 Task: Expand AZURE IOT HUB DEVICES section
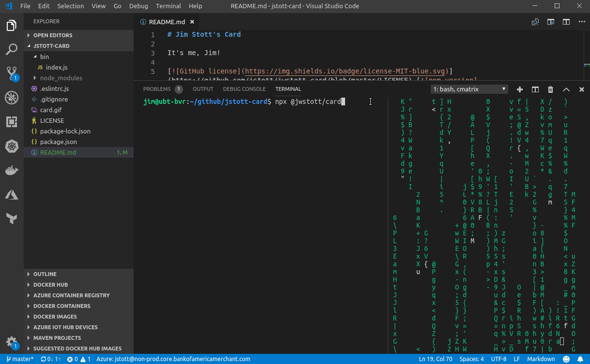pyautogui.click(x=78, y=327)
